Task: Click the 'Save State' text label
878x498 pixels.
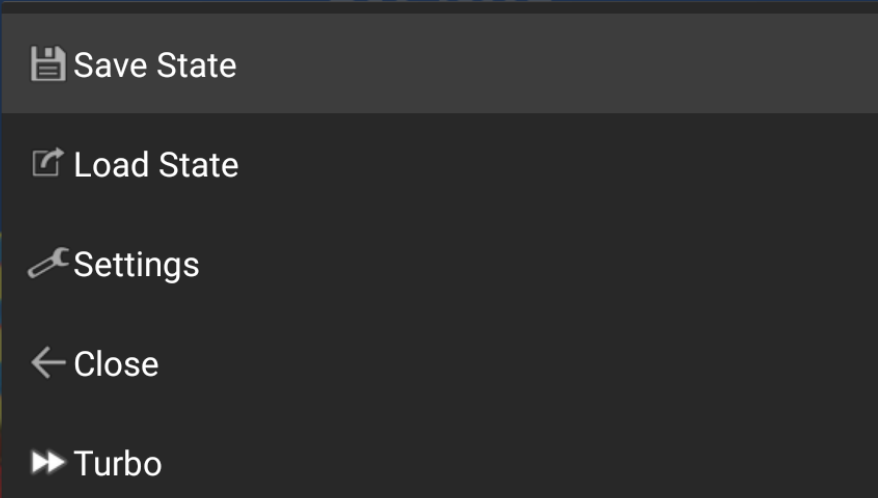Action: [155, 65]
